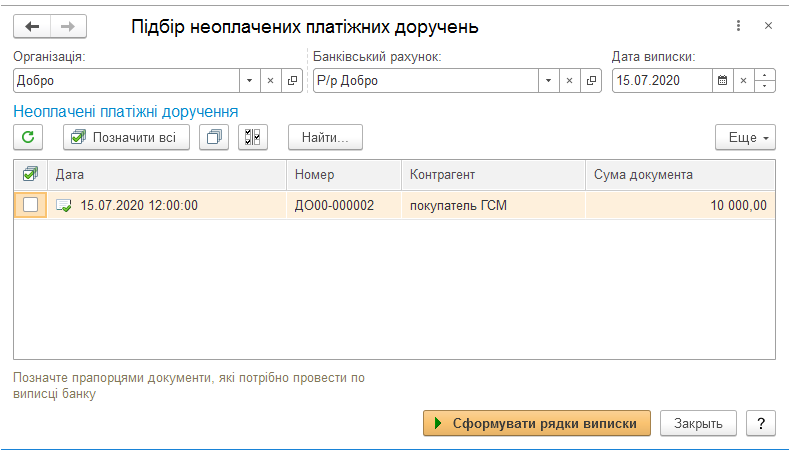Click the Позначити всі button
The image size is (789, 456).
click(126, 137)
